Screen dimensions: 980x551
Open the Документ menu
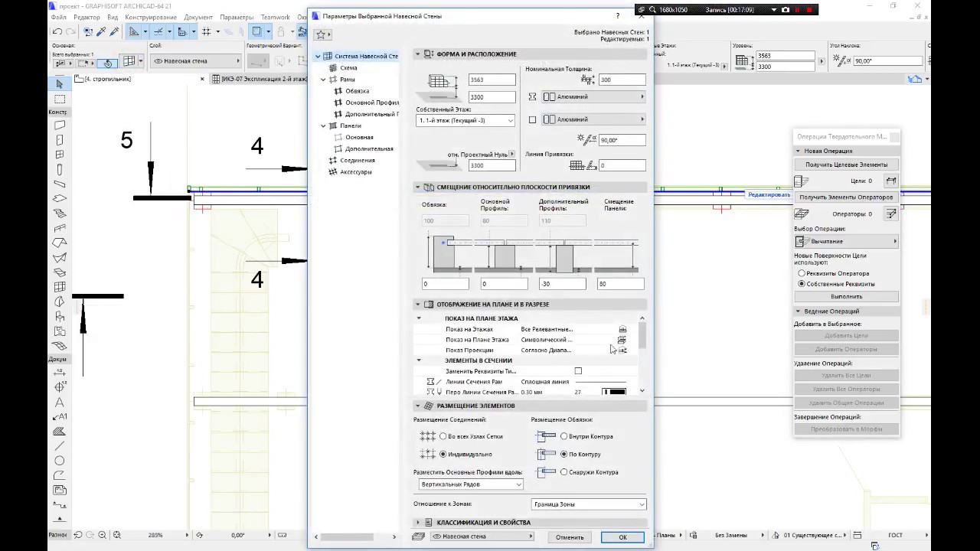click(x=198, y=17)
